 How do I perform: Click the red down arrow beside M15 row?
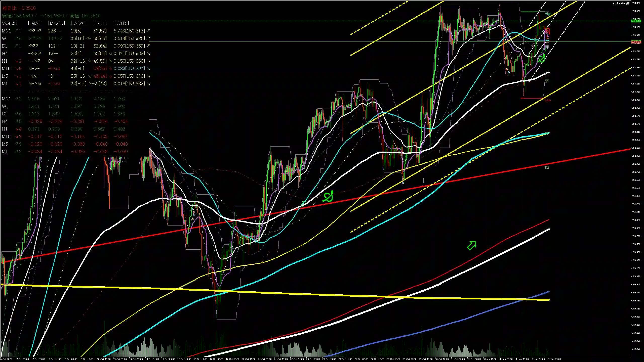pyautogui.click(x=16, y=69)
